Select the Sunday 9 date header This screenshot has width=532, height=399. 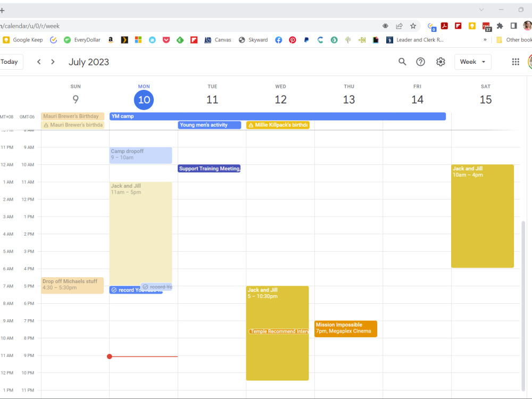76,100
